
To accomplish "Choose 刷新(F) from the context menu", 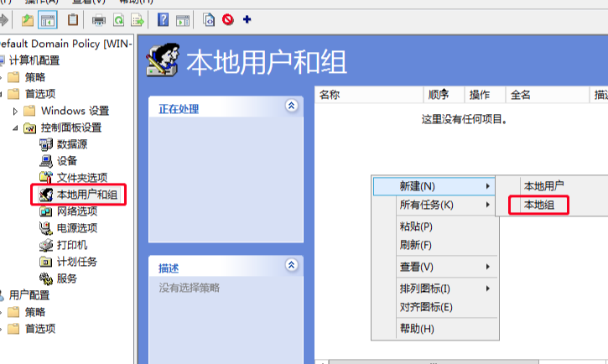I will click(x=416, y=245).
